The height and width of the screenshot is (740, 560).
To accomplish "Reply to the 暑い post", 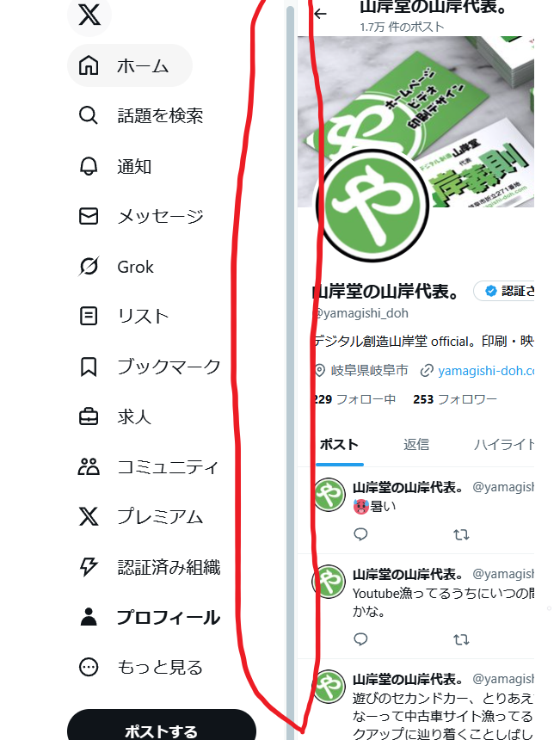I will click(360, 534).
